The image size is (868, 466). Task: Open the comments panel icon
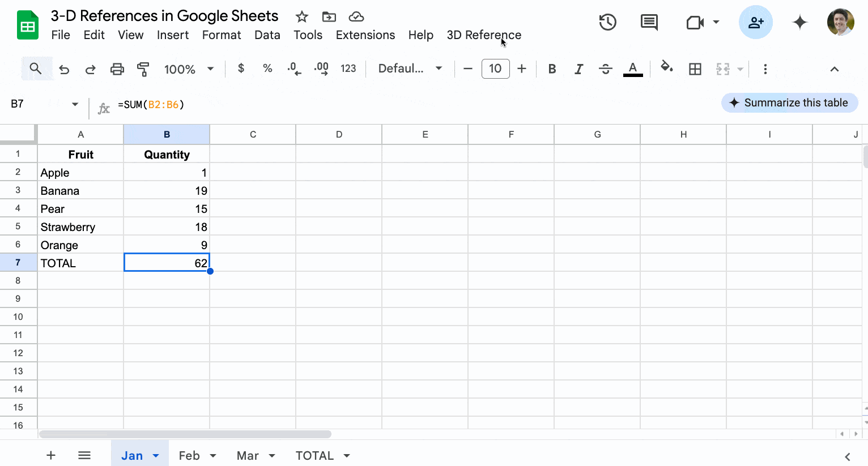(649, 23)
